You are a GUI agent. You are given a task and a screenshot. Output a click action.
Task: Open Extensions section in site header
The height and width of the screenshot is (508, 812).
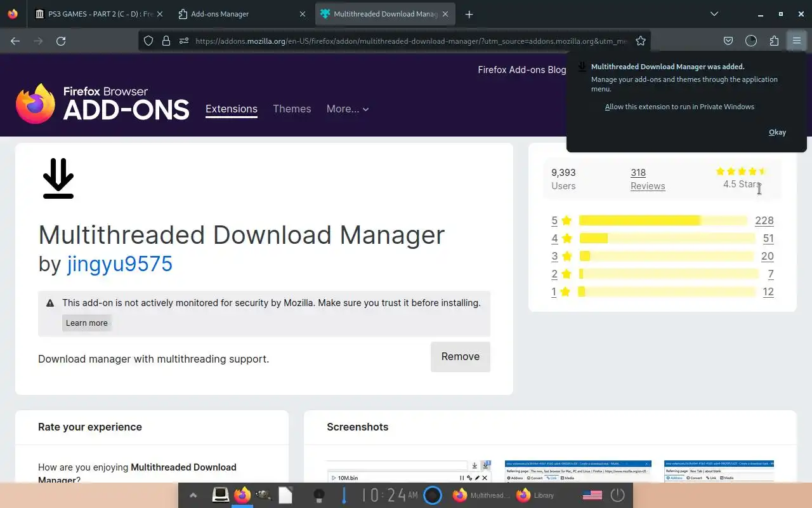click(x=232, y=109)
